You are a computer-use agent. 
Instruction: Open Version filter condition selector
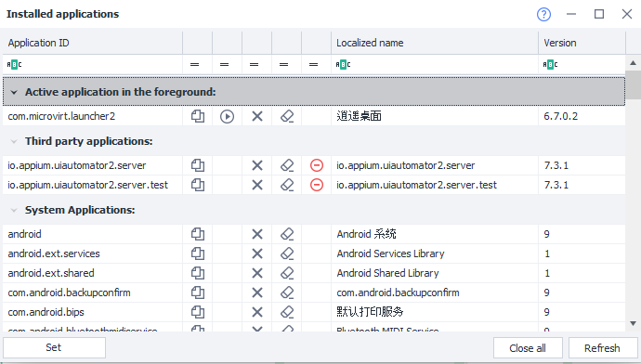[550, 65]
